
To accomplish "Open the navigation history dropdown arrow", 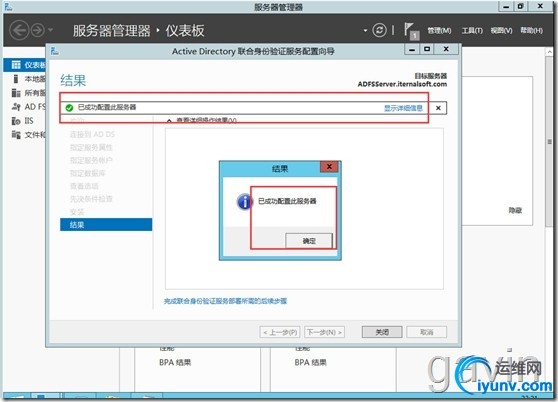I will [50, 30].
